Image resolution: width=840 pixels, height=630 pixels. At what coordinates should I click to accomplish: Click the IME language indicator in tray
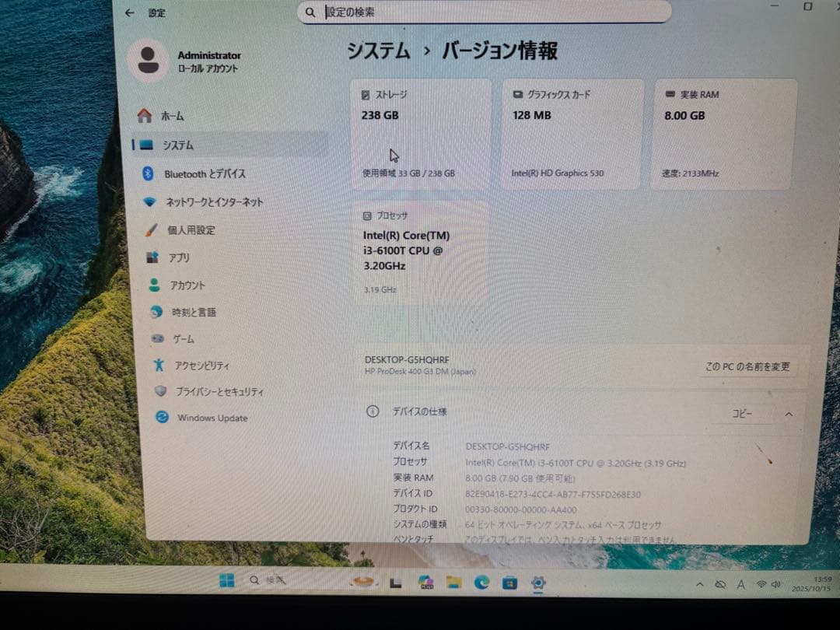pos(740,584)
